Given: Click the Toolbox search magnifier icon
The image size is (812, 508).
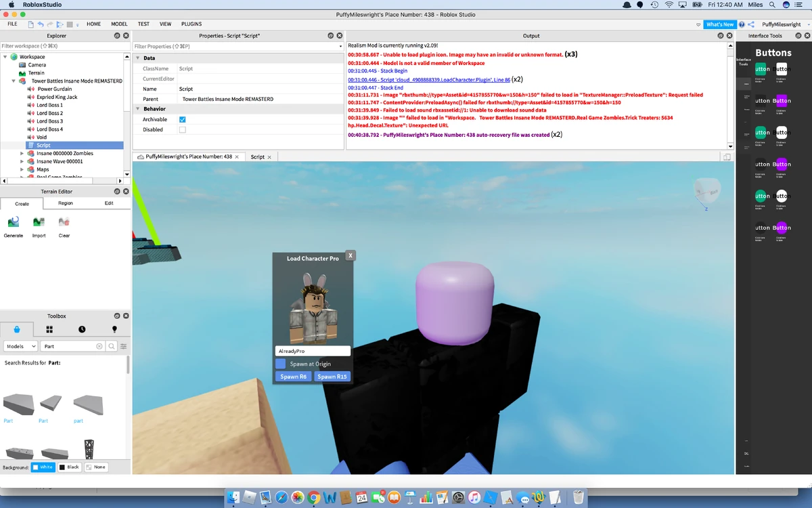Looking at the screenshot, I should click(x=111, y=345).
